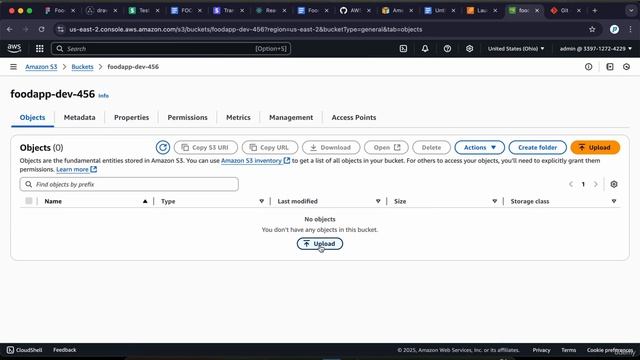The width and height of the screenshot is (640, 360).
Task: Focus the Find objects by prefix field
Action: pyautogui.click(x=129, y=184)
